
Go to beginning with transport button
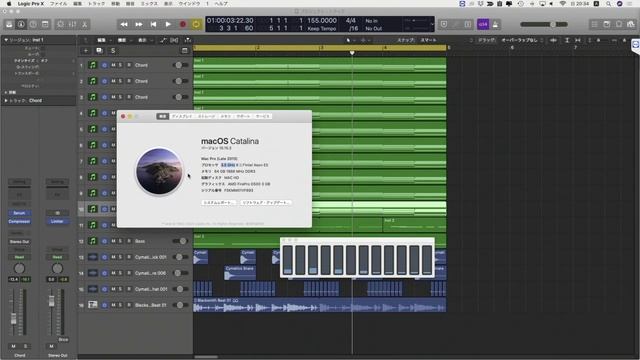click(153, 24)
